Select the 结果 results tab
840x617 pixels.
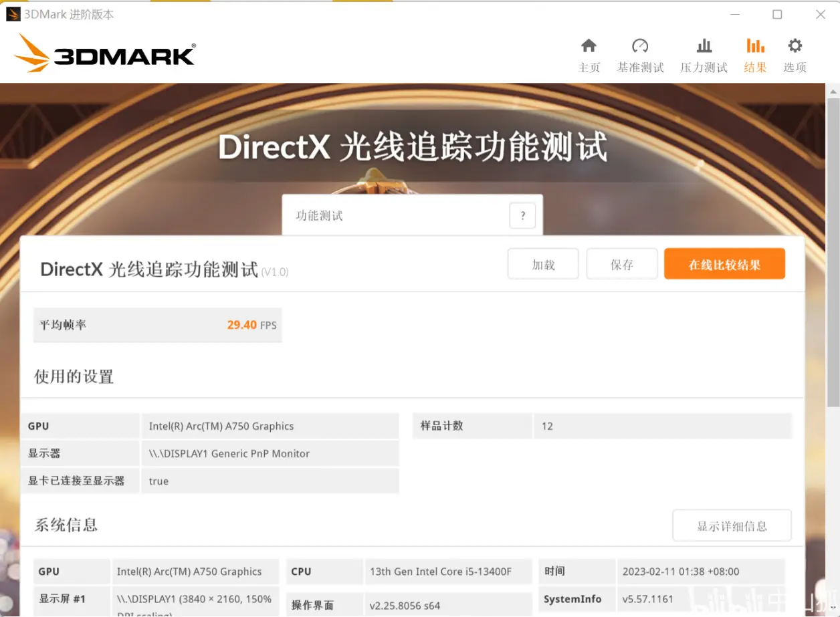coord(755,55)
